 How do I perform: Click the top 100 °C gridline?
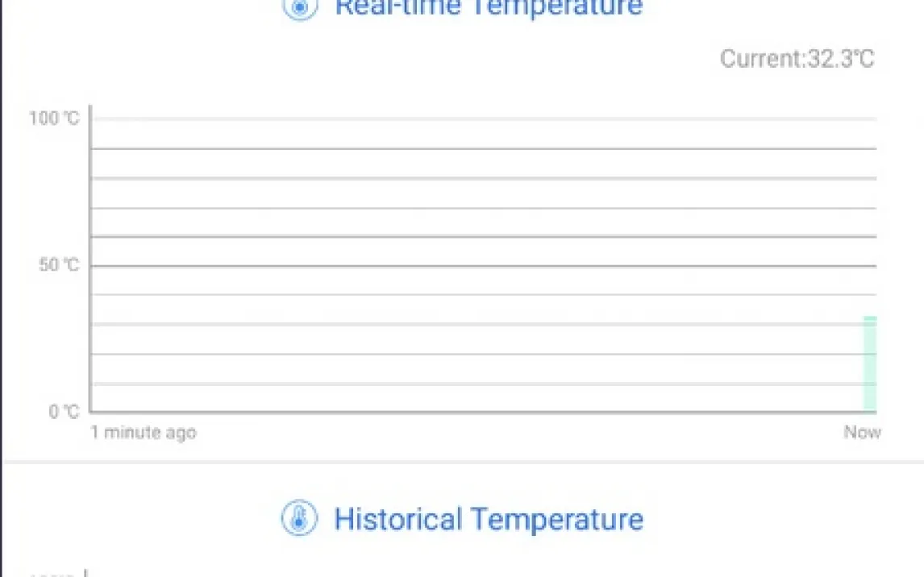pos(484,119)
